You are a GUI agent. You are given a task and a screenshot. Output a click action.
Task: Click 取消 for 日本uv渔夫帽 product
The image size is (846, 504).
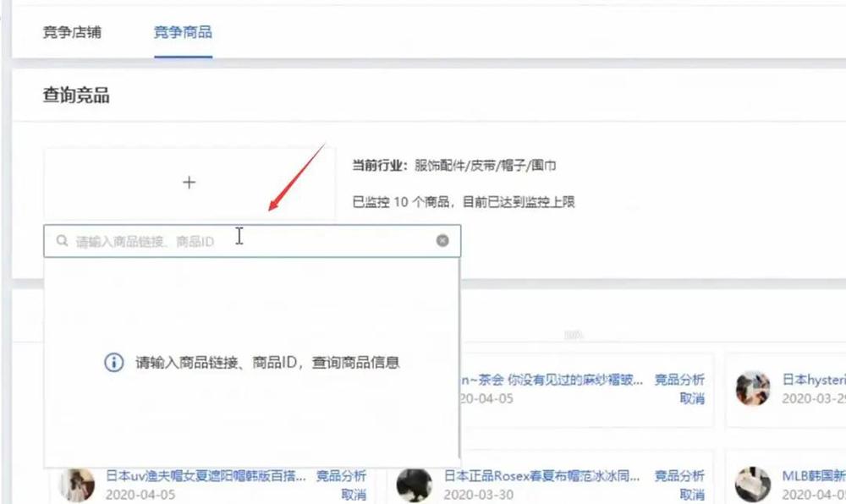coord(354,495)
